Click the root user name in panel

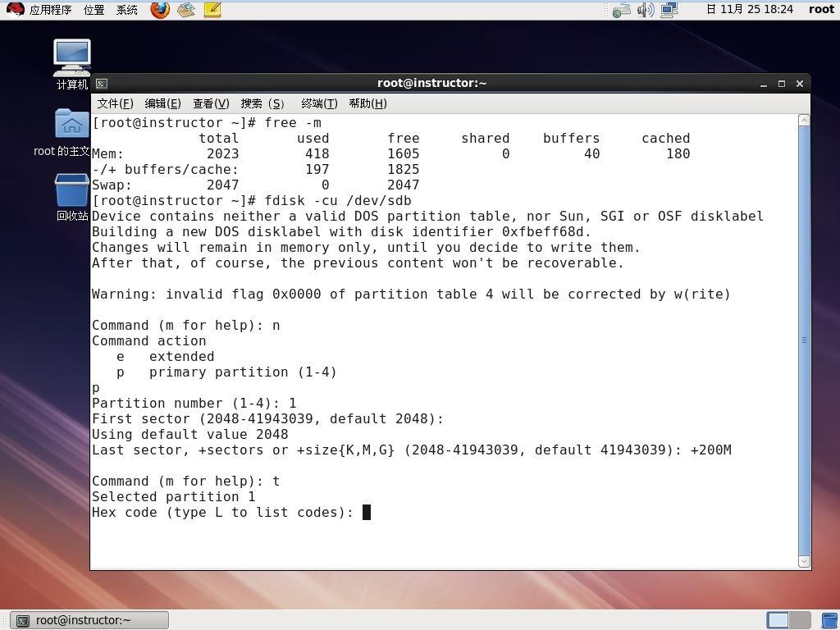click(x=821, y=9)
